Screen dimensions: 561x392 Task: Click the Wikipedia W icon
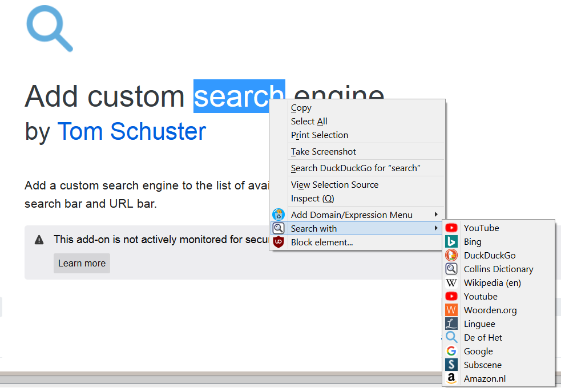point(451,282)
